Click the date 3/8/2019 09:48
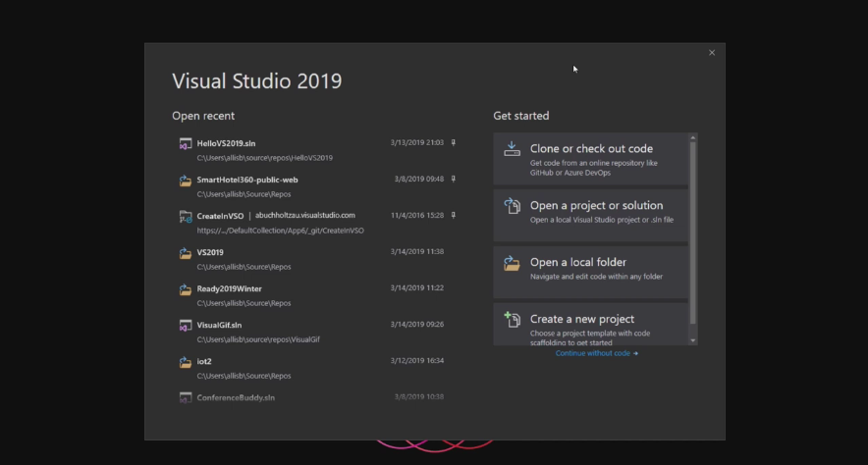868x465 pixels. 419,180
